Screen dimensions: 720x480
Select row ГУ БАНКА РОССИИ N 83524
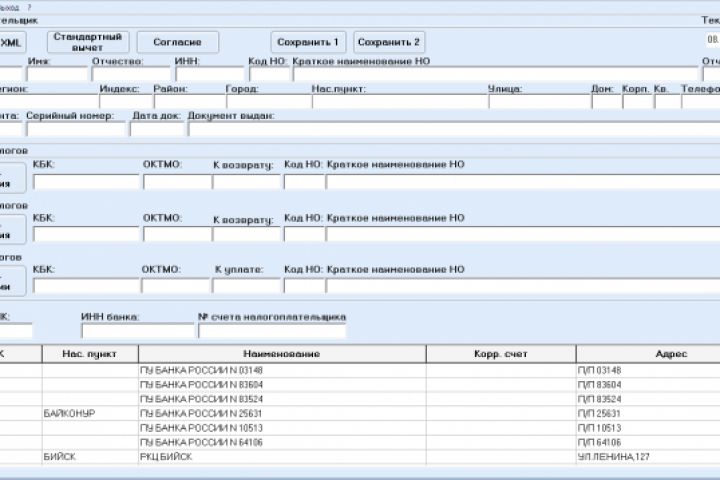(360, 399)
